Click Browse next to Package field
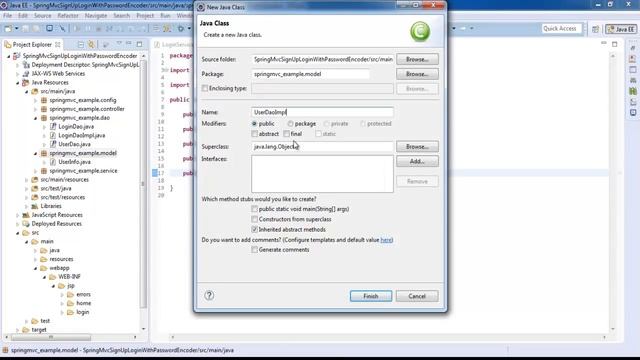The image size is (640, 360). click(x=417, y=74)
